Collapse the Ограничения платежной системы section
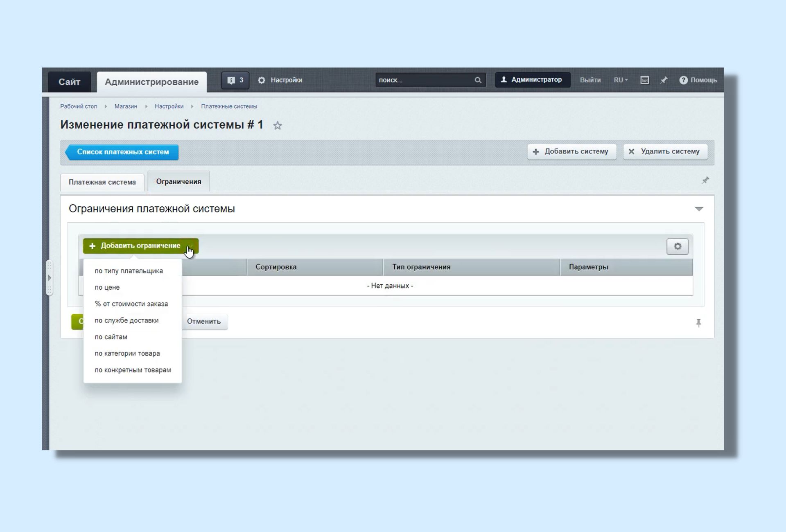The image size is (786, 532). coord(699,209)
